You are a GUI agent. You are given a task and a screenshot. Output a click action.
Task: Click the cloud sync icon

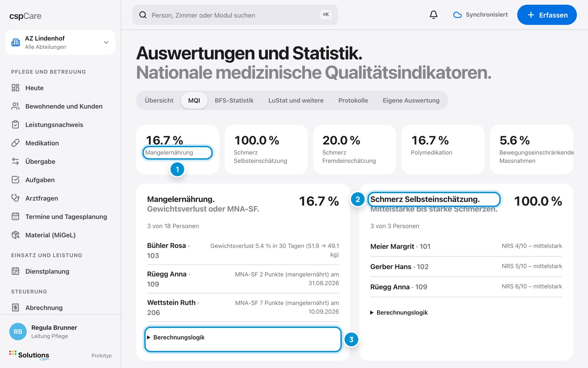tap(457, 15)
